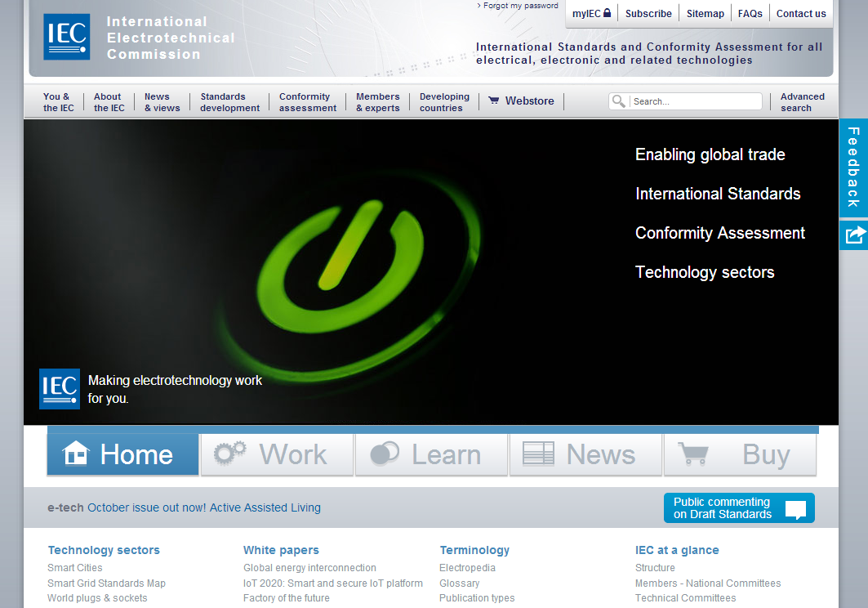Open the About the IEC menu
Viewport: 868px width, 608px height.
pyautogui.click(x=109, y=102)
